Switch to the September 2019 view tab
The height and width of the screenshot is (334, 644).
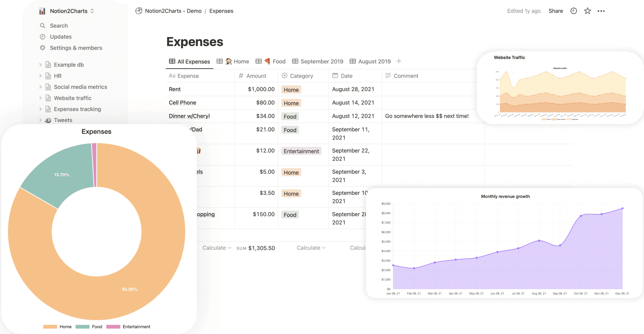318,61
